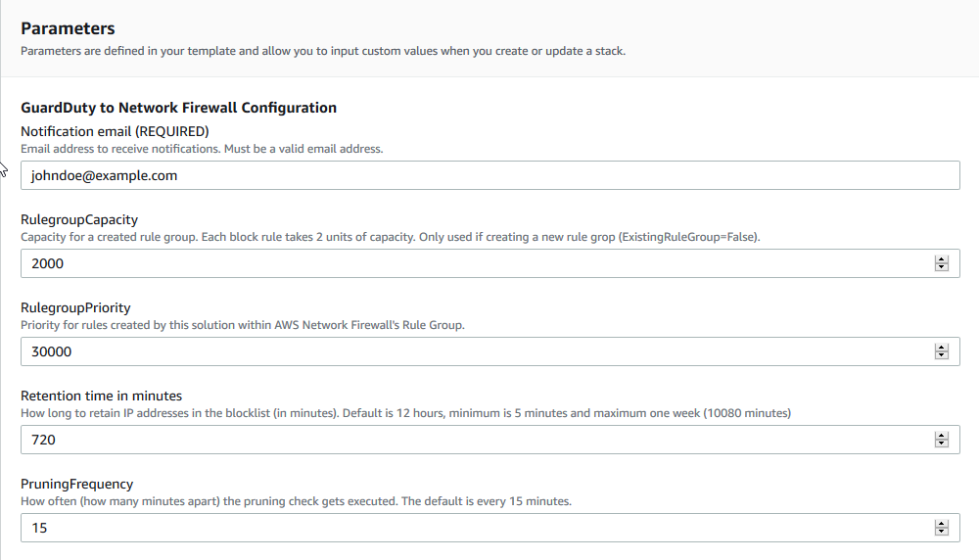This screenshot has height=560, width=979.
Task: Decrement RulegroupPriority with stepper down arrow
Action: pos(942,355)
